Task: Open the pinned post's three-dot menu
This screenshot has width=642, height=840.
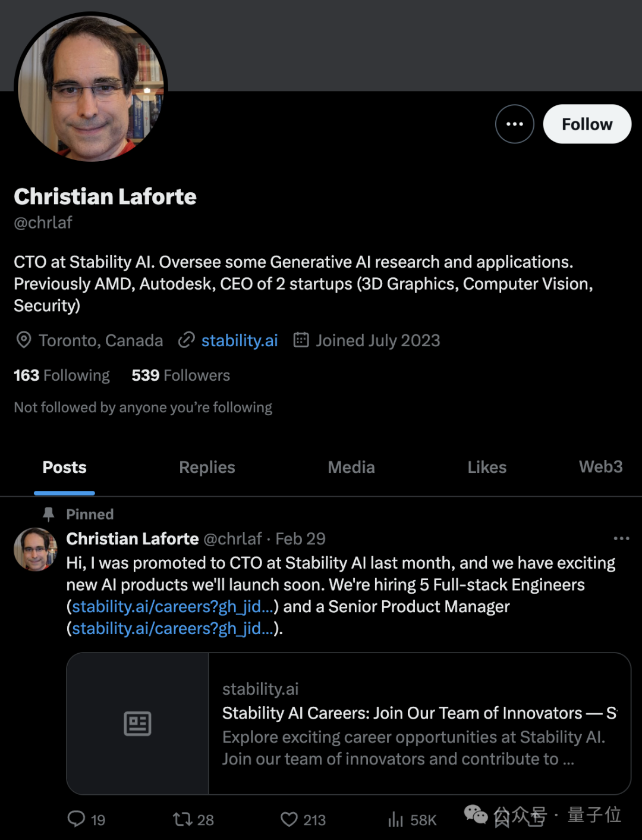Action: coord(621,538)
